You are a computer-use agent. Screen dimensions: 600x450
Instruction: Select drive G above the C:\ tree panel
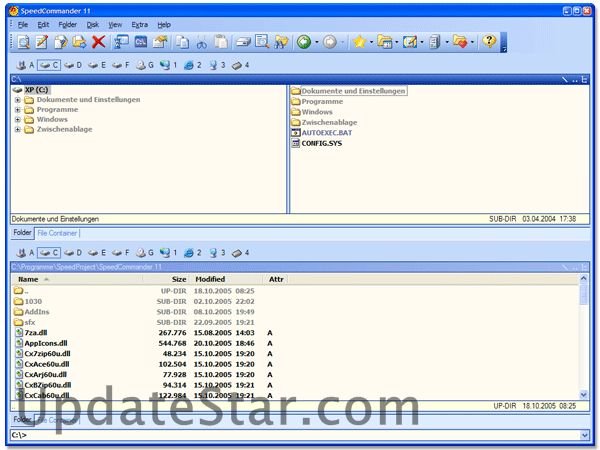[x=145, y=65]
